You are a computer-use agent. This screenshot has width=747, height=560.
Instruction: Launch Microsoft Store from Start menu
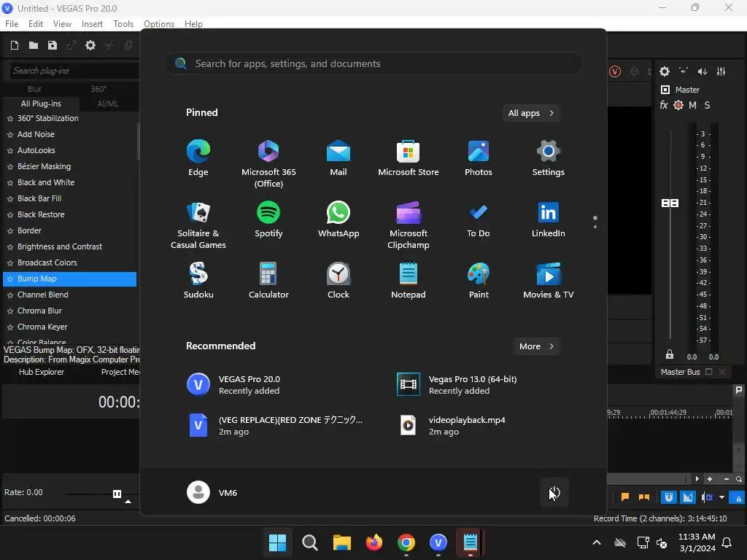click(409, 158)
